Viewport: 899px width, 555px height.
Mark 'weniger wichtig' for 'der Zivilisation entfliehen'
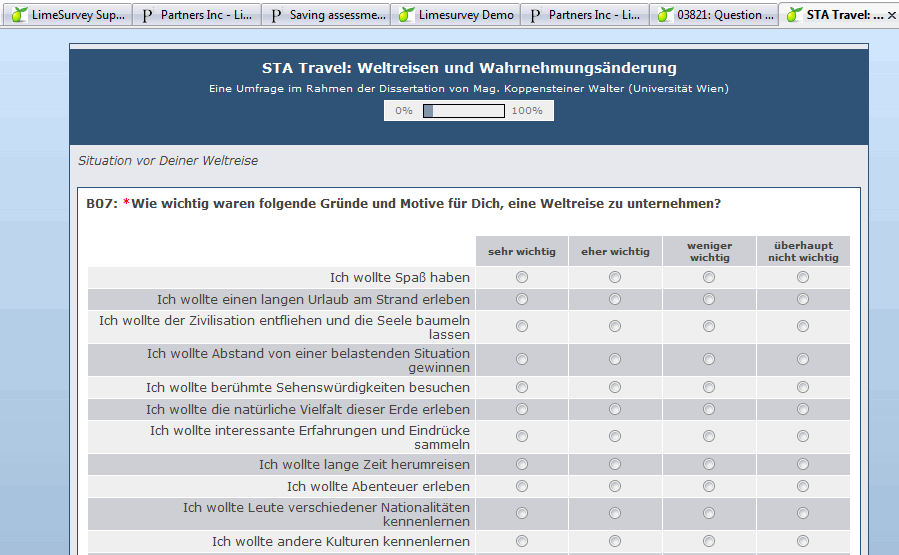(709, 326)
